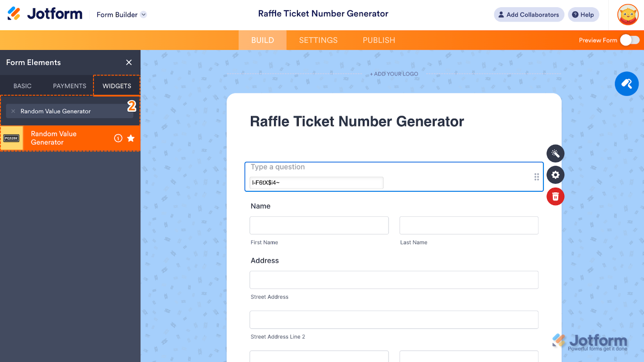The width and height of the screenshot is (644, 362).
Task: Open the Help menu
Action: click(583, 14)
